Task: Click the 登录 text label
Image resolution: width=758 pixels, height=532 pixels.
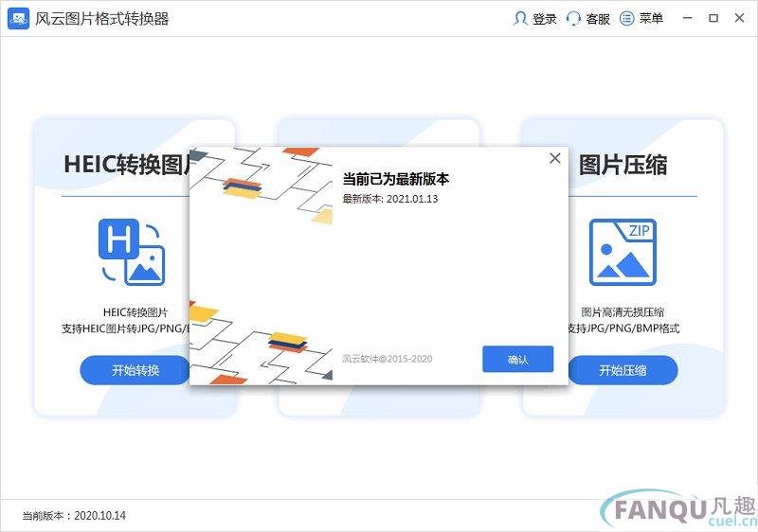Action: (545, 19)
